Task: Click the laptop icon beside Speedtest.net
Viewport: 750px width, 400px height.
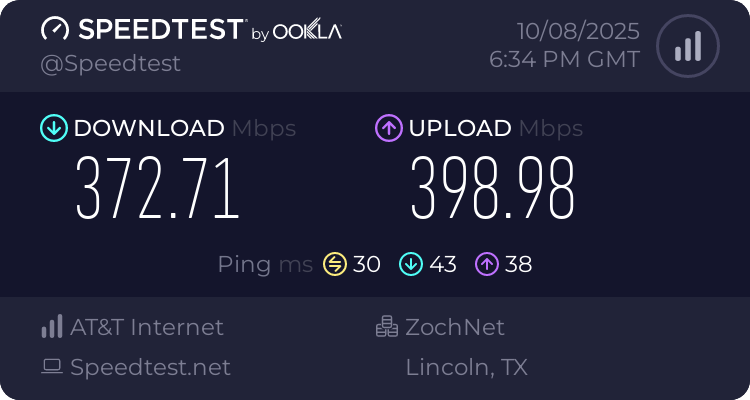Action: [x=52, y=367]
